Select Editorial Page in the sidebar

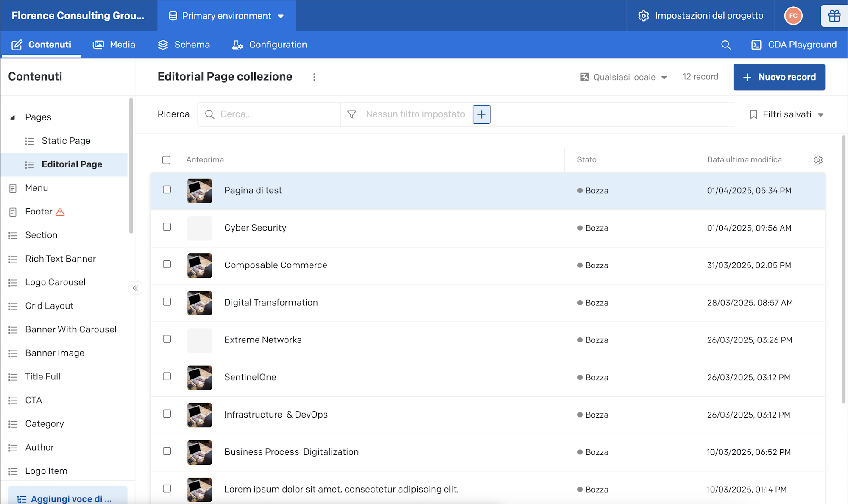pyautogui.click(x=64, y=164)
